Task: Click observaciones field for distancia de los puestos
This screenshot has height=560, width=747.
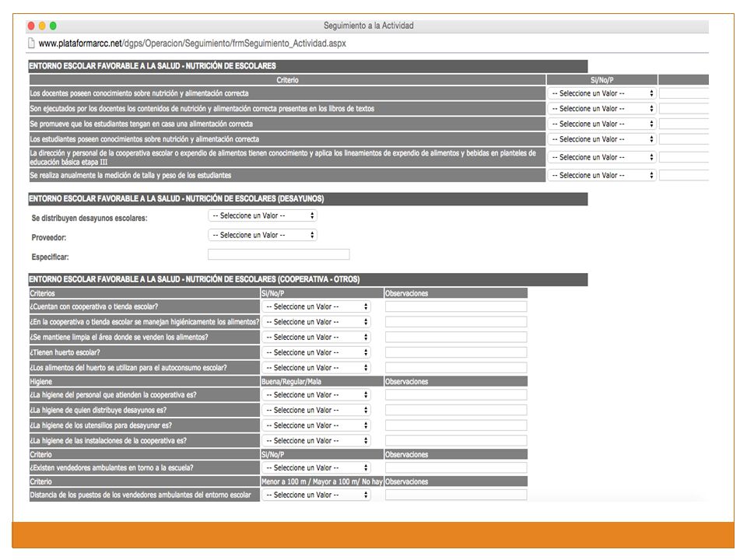Action: point(456,495)
